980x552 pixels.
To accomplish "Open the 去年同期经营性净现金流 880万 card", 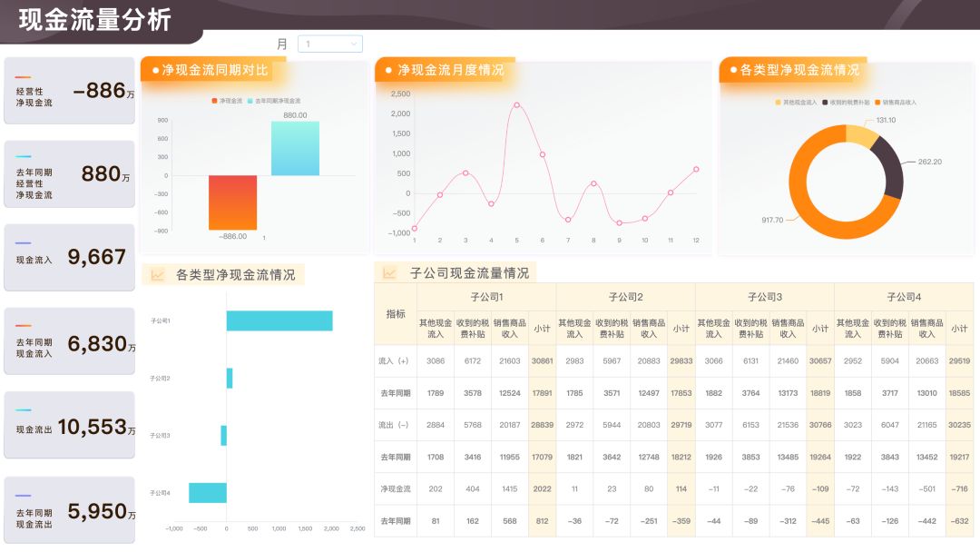I will point(69,173).
